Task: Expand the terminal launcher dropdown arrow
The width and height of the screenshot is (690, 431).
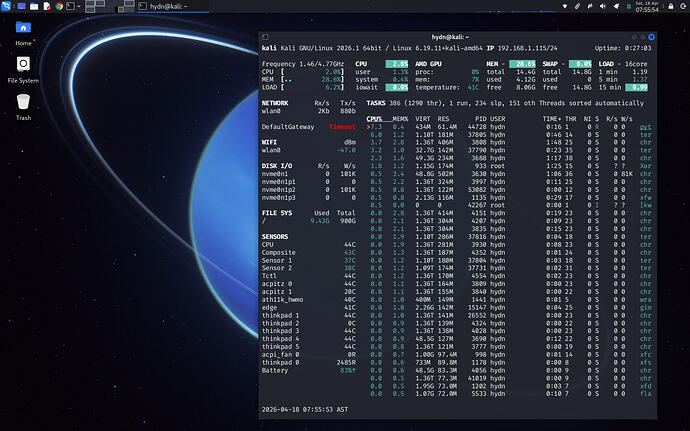Action: coord(79,6)
